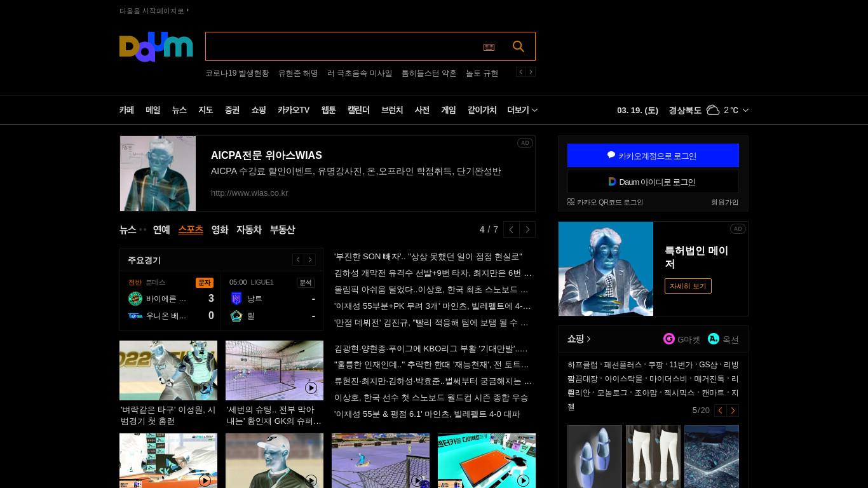Switch to the 자동차 tab

point(249,229)
